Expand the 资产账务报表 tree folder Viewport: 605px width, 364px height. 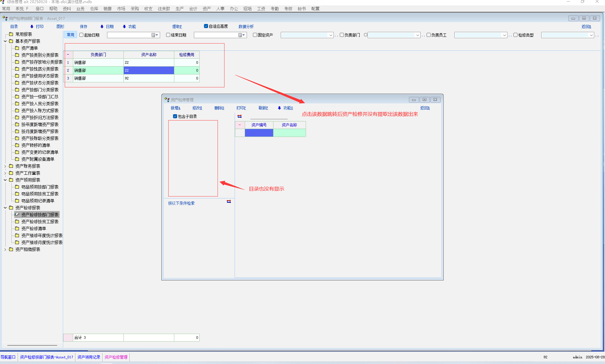[5, 166]
